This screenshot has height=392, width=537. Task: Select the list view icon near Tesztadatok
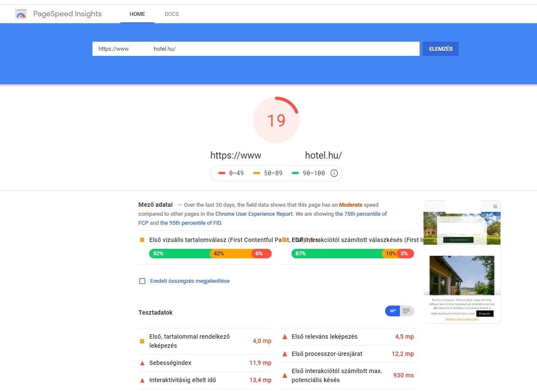point(406,311)
